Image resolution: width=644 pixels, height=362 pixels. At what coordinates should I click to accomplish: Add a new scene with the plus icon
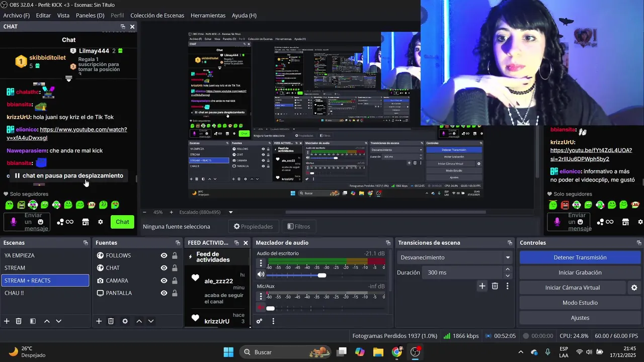7,321
